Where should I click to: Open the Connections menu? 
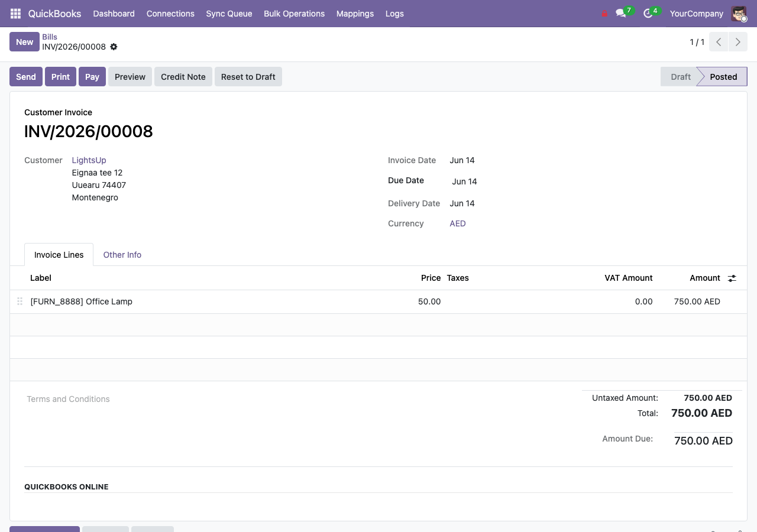170,14
